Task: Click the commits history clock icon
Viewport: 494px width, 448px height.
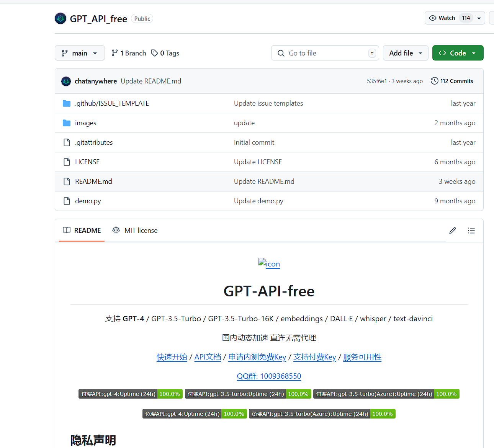Action: [x=434, y=81]
